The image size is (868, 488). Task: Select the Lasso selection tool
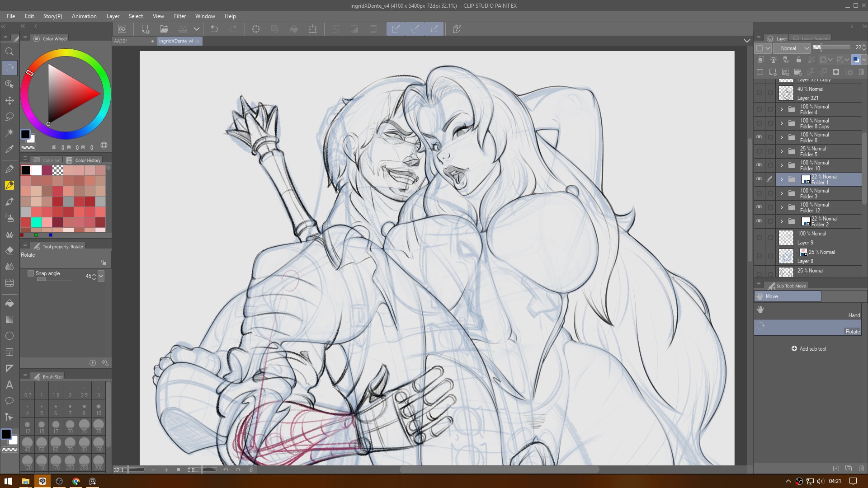click(9, 117)
